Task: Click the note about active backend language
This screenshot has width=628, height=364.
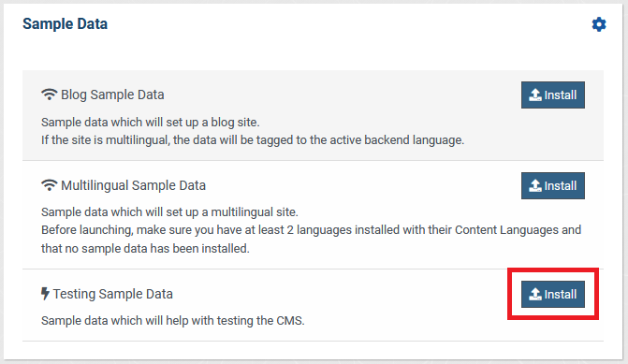Action: (x=253, y=140)
